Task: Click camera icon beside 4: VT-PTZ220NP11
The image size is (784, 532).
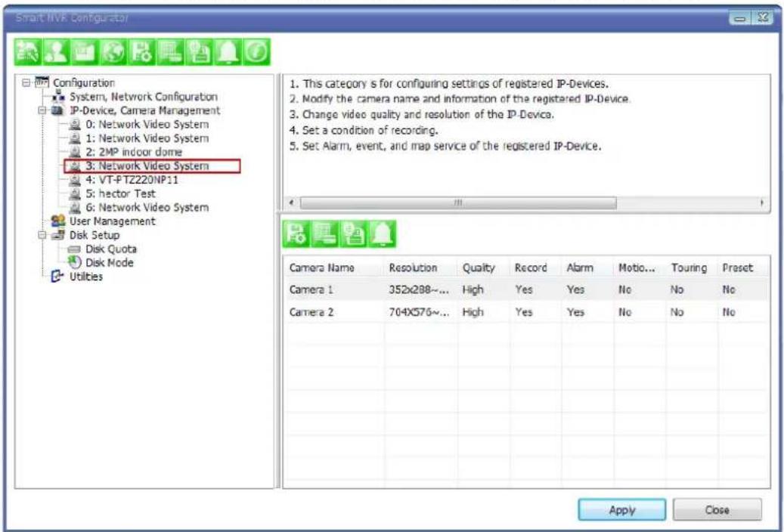Action: point(75,180)
